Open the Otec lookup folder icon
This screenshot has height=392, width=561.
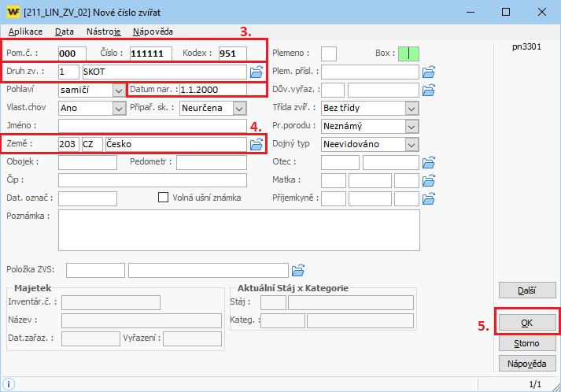pos(428,162)
